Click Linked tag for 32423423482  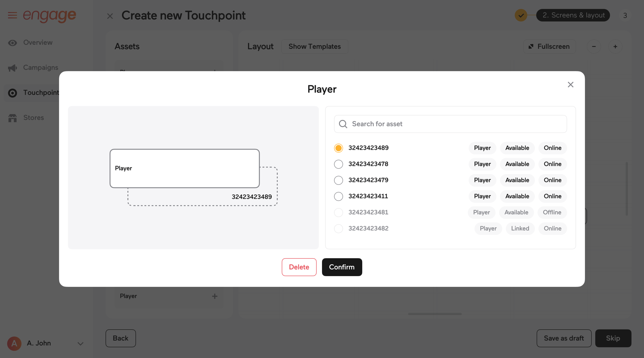point(520,229)
